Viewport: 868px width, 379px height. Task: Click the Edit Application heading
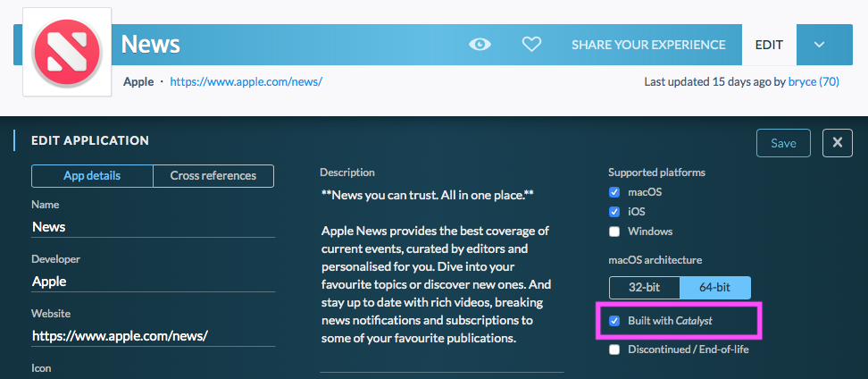pos(90,140)
